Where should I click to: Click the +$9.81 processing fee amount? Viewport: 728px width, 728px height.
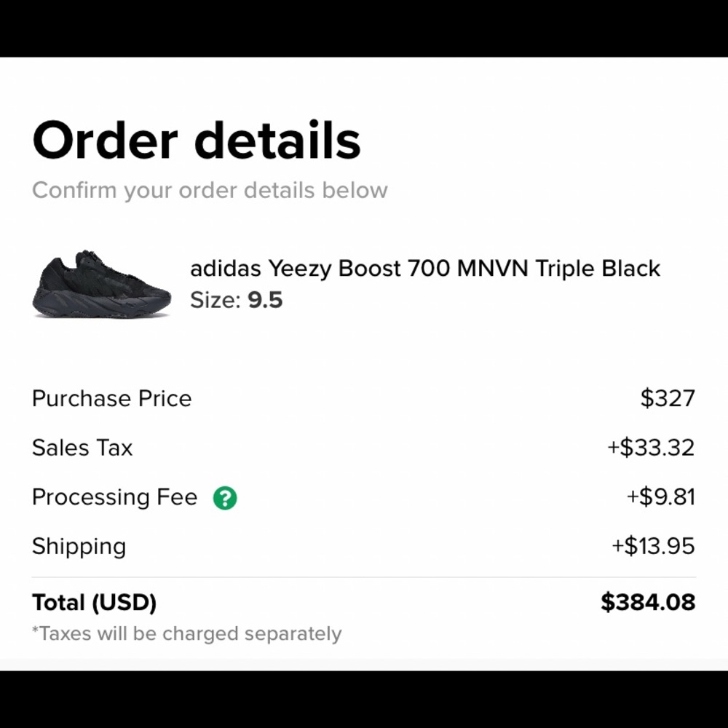[x=657, y=497]
